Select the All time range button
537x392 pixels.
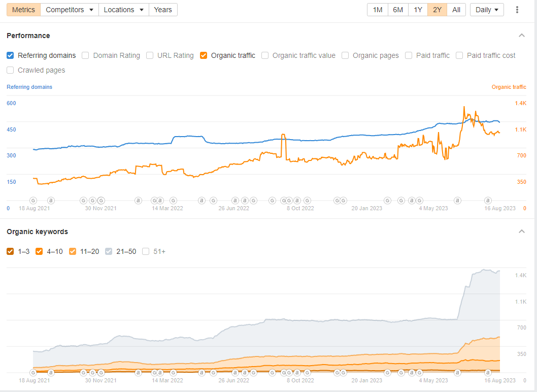pos(456,10)
